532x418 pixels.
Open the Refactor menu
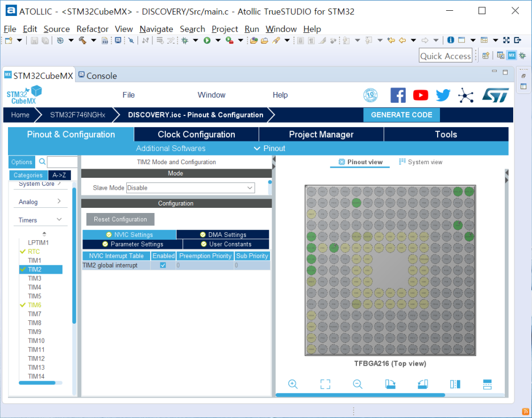(x=92, y=29)
